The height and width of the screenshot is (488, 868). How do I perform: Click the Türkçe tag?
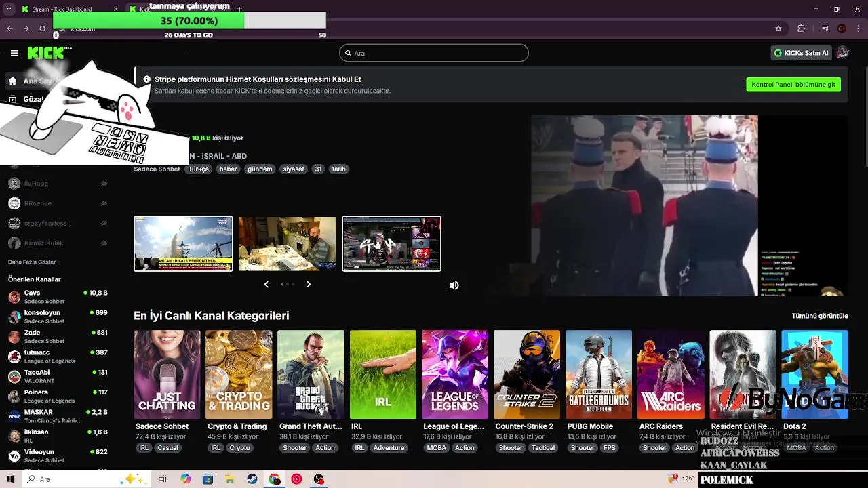click(199, 169)
